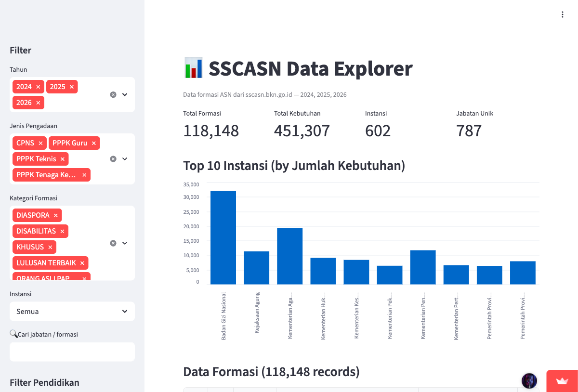Viewport: 578px width, 392px height.
Task: Click the Badan Gizi Nasional bar
Action: tap(223, 237)
